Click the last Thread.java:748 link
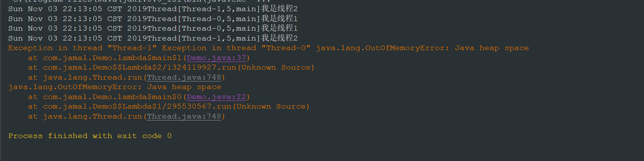This screenshot has height=161, width=644. tap(184, 116)
